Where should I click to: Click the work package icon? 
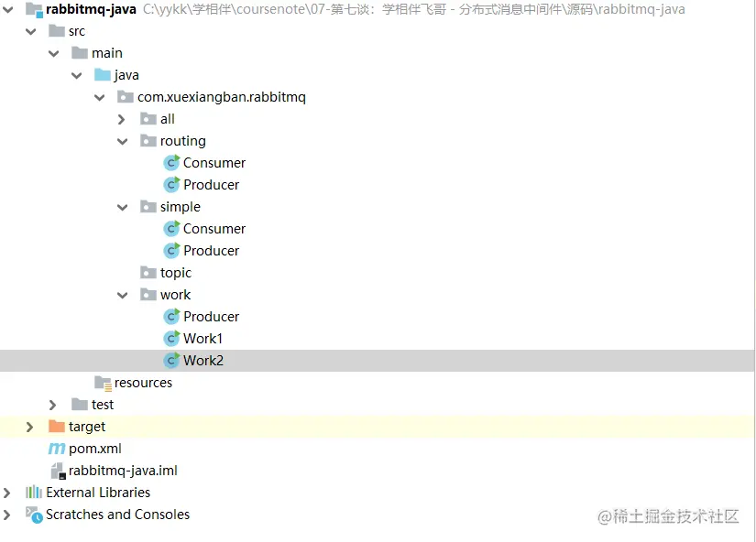tap(148, 295)
